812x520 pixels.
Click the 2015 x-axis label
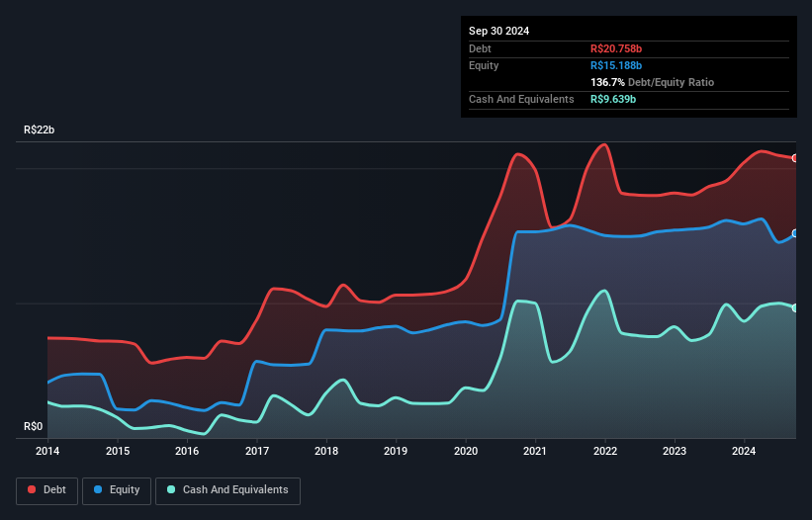118,451
